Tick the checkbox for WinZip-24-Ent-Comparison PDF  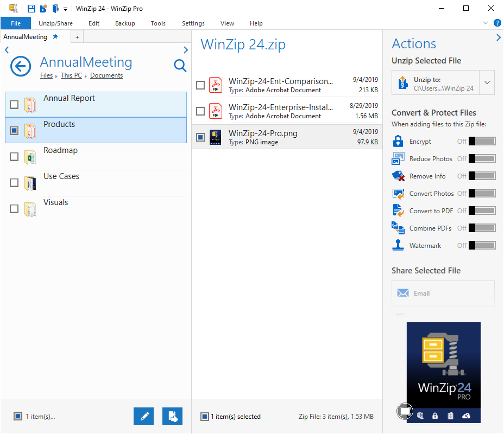[200, 85]
